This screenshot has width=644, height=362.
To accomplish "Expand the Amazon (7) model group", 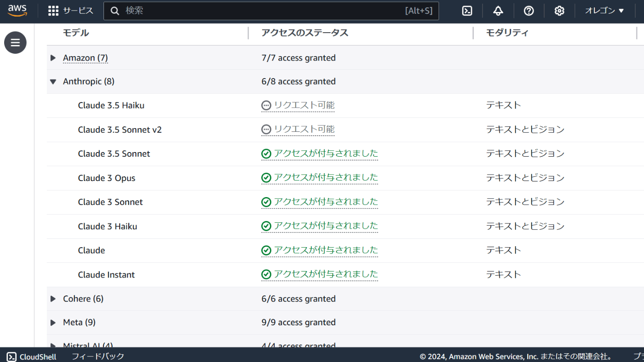I will pos(53,58).
